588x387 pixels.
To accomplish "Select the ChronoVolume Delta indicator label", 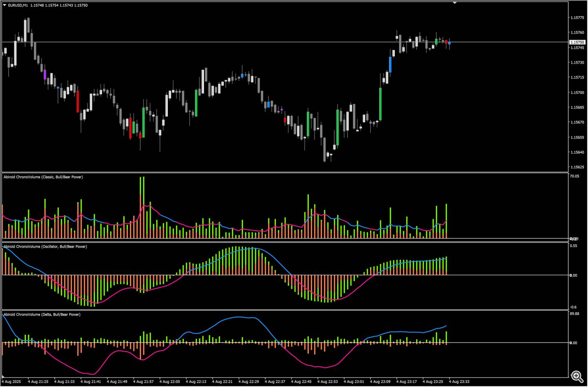I will click(42, 314).
